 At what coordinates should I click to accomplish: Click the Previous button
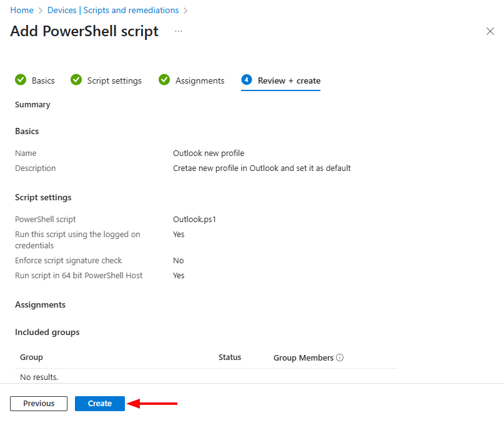click(39, 404)
